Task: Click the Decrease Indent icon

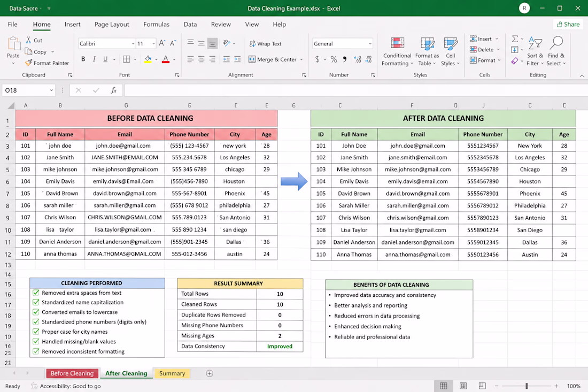Action: (227, 59)
